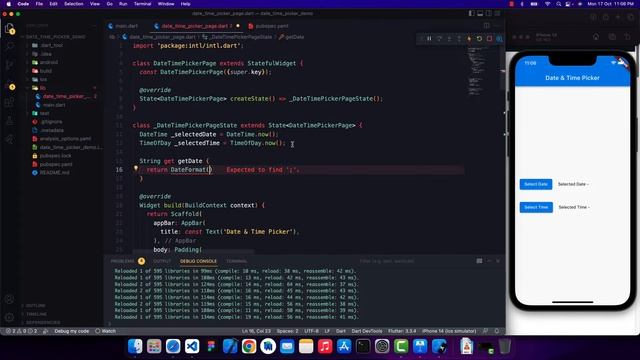Open the Explorer view in the activity bar
The width and height of the screenshot is (640, 360).
click(x=9, y=28)
